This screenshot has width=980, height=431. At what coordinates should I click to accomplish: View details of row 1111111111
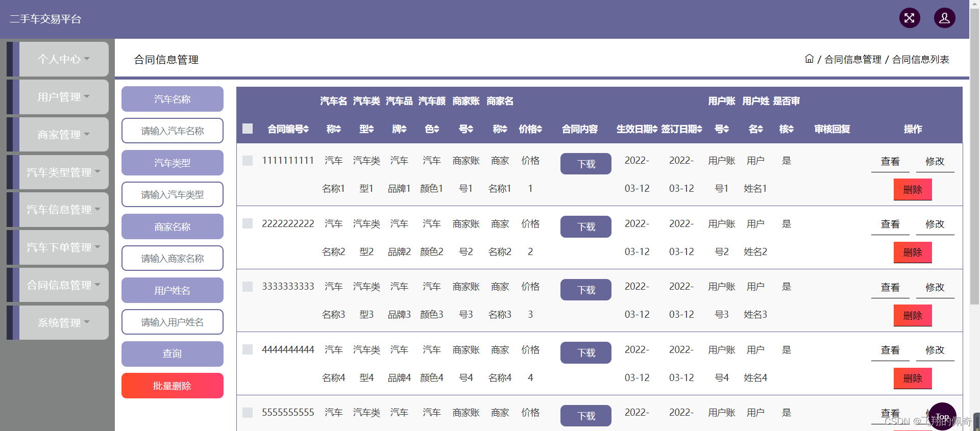point(890,161)
